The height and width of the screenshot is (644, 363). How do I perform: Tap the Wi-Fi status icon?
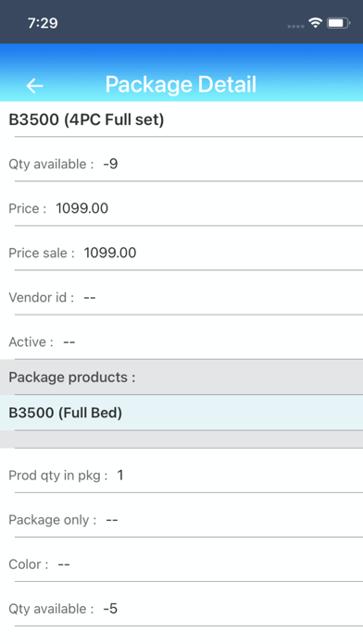click(x=316, y=23)
